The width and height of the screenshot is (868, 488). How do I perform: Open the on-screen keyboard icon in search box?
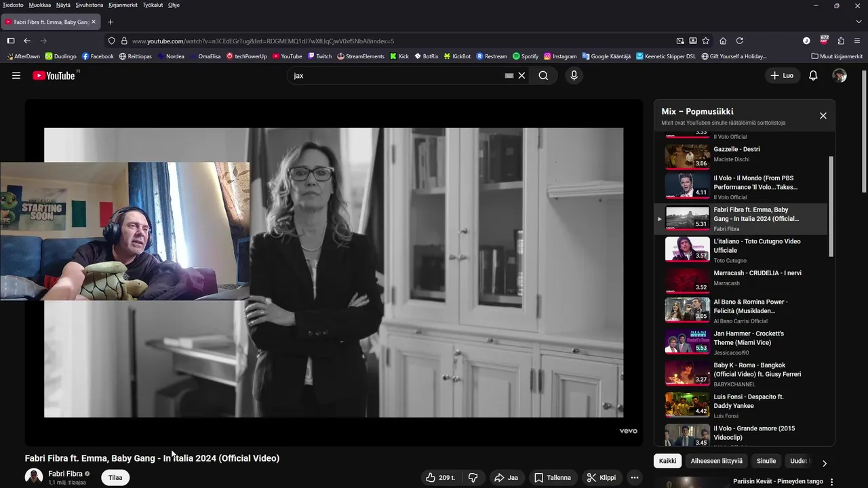509,76
